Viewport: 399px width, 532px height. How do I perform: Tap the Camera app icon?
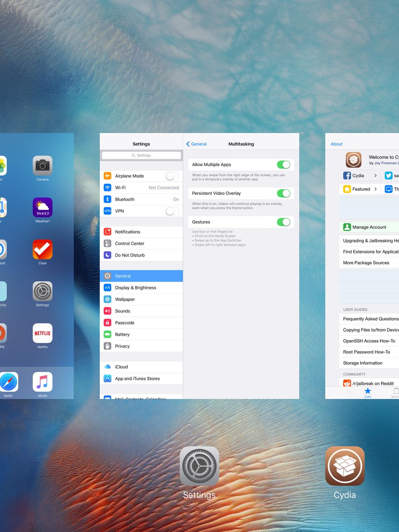(x=43, y=166)
